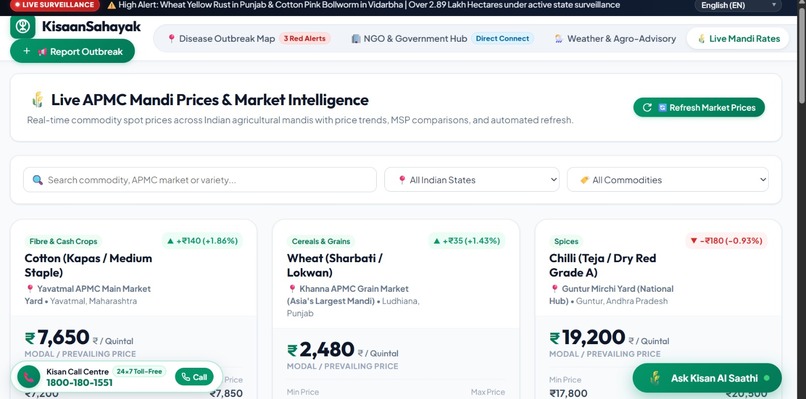Screen dimensions: 806x399
Task: Click the ₹2,480 wheat price
Action: [321, 350]
